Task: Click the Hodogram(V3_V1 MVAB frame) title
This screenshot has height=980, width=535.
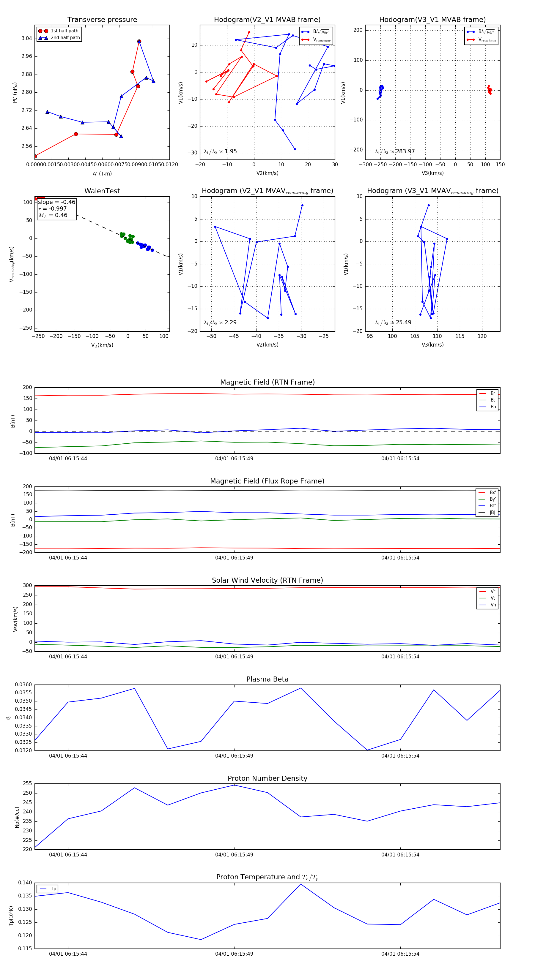Action: 432,20
